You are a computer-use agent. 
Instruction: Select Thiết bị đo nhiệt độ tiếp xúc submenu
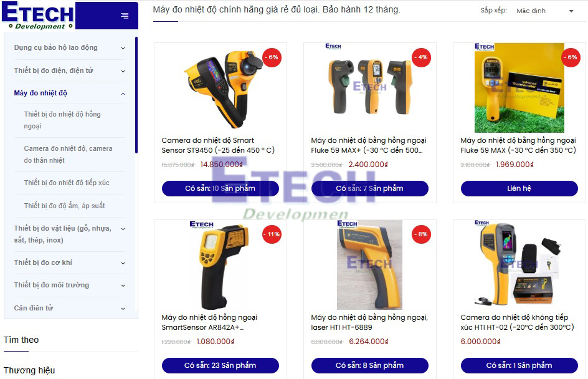(x=67, y=183)
